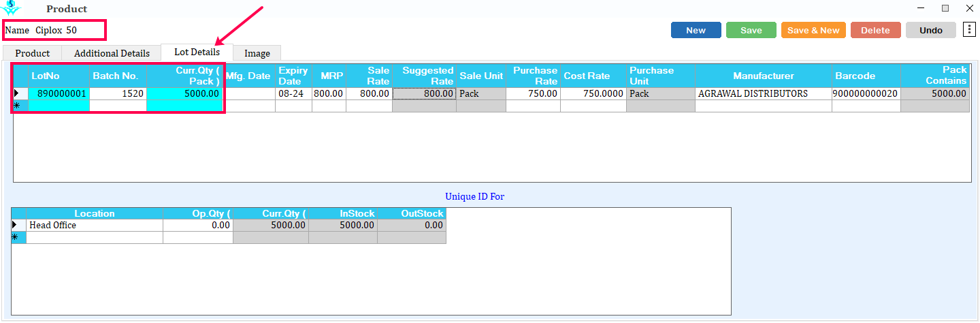Image resolution: width=980 pixels, height=323 pixels.
Task: Click the InStock cell 5000.00
Action: [x=343, y=225]
